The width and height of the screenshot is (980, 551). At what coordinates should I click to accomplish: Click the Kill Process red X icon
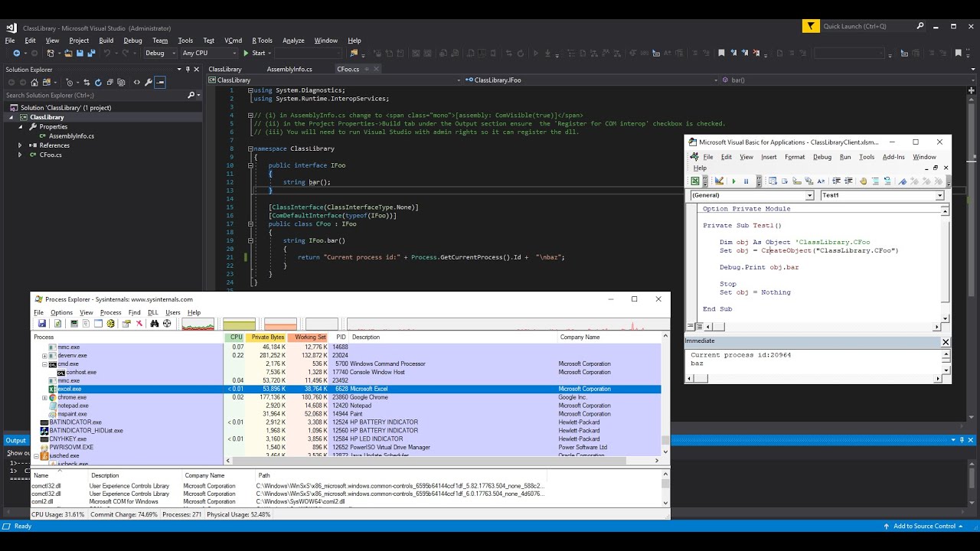[x=139, y=324]
